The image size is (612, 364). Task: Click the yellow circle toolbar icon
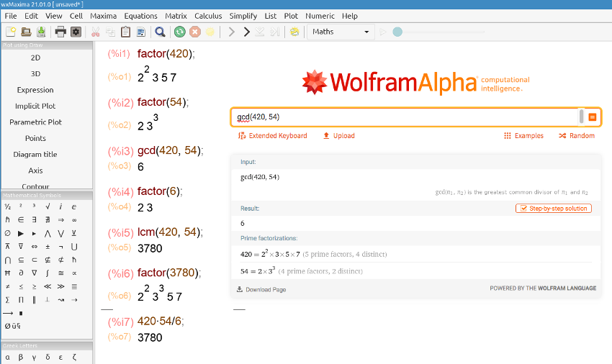[210, 32]
